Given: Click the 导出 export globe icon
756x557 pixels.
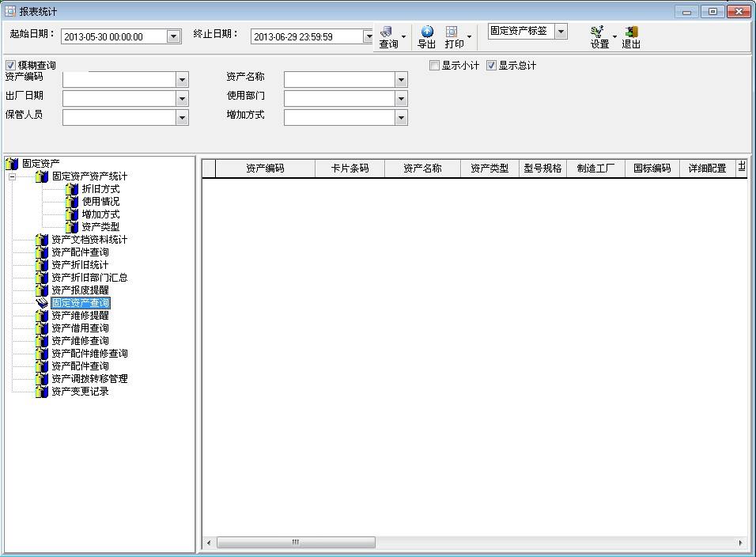Looking at the screenshot, I should [426, 30].
